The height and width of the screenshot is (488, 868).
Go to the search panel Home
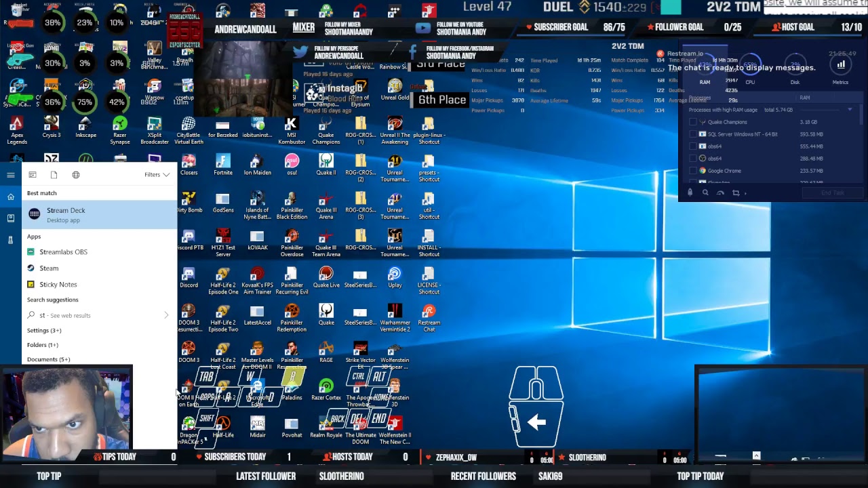point(11,197)
